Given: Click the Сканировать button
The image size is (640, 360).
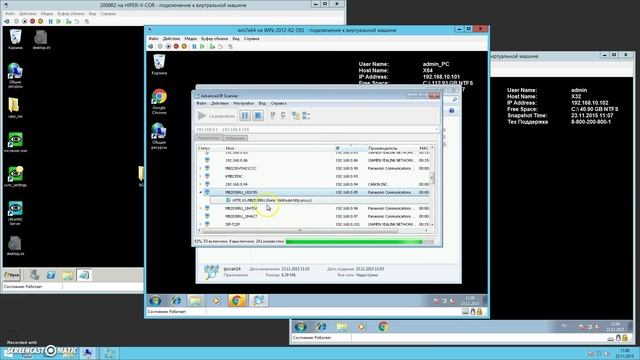Looking at the screenshot, I should pyautogui.click(x=217, y=116).
